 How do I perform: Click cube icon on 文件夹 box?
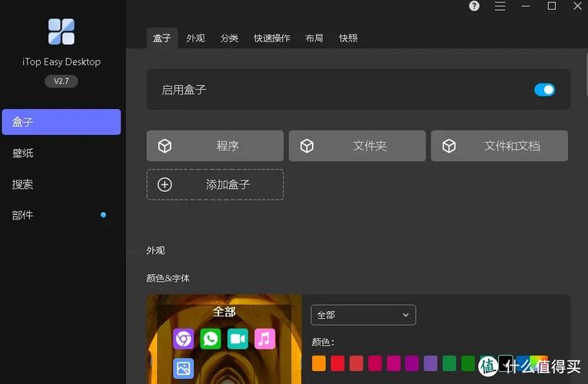tap(307, 146)
